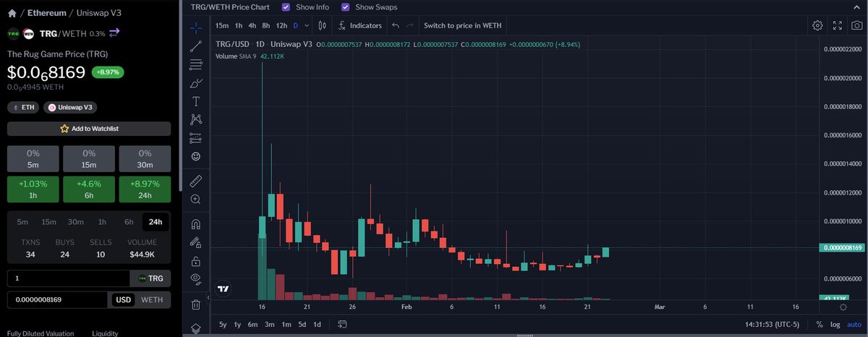The image size is (868, 337).
Task: Select the +4.6% 6h change card
Action: pos(89,189)
